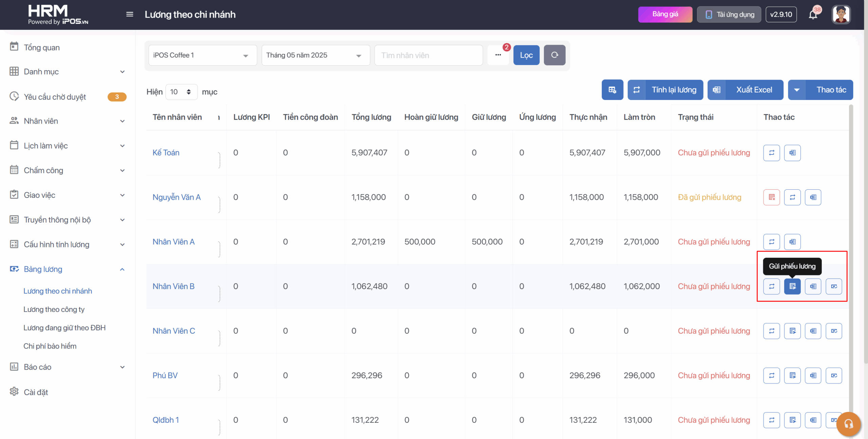Export Excel icon in Nhân Viên A row

pos(792,242)
